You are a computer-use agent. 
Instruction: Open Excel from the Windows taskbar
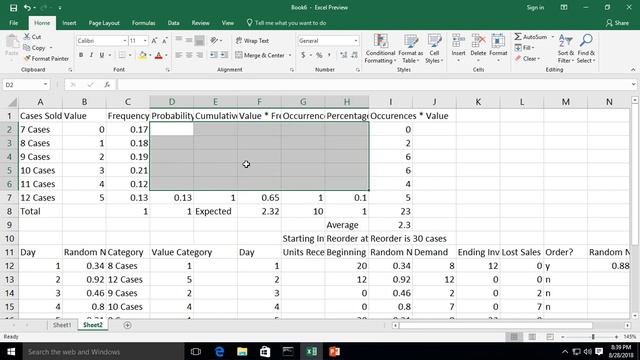311,351
